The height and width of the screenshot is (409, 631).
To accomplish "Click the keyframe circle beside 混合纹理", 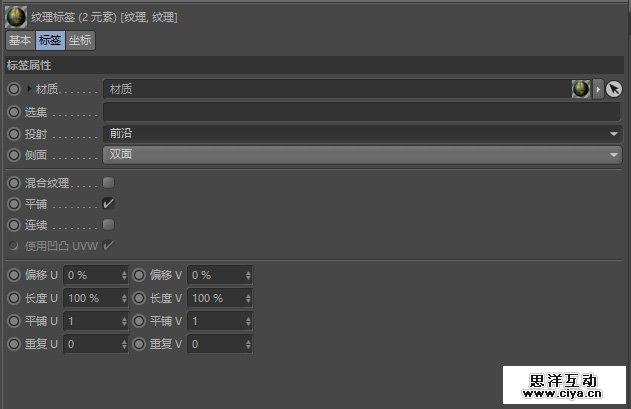I will pos(14,183).
